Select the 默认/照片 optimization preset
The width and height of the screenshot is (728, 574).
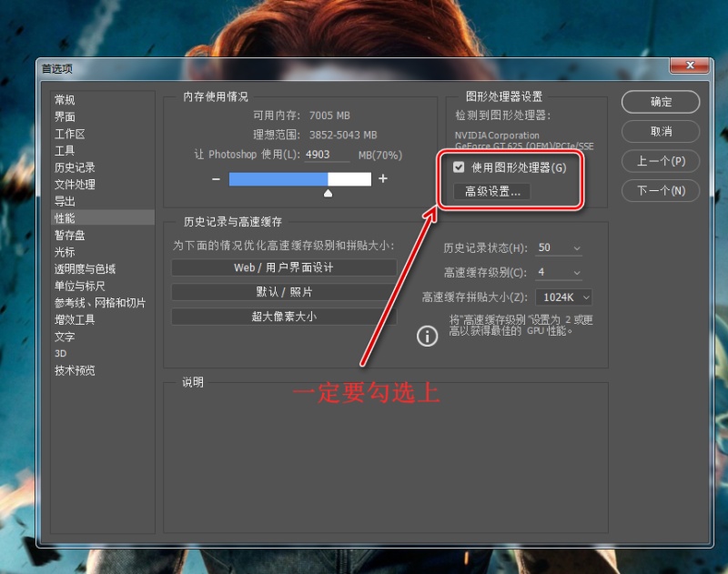tap(284, 291)
